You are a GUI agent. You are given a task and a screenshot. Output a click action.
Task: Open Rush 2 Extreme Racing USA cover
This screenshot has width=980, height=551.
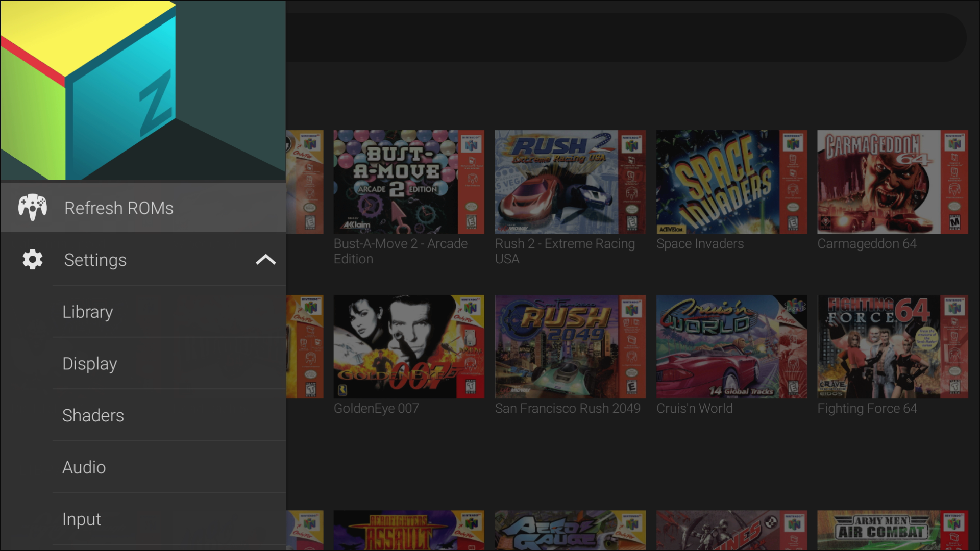(570, 182)
